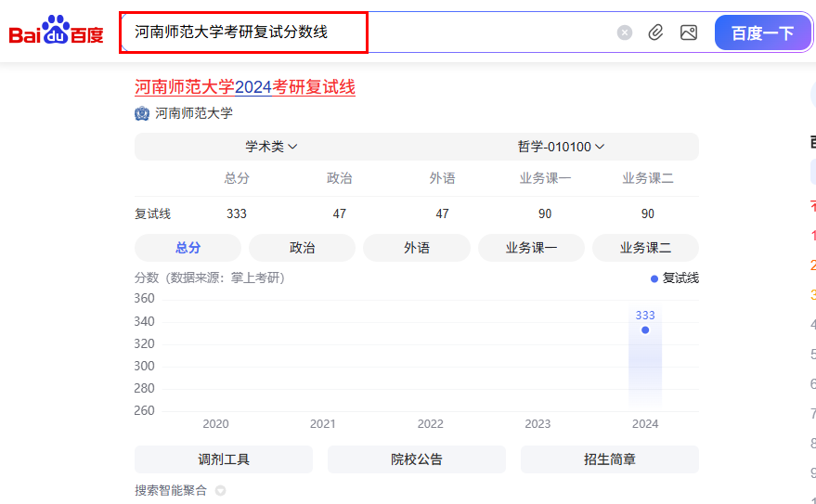Screen dimensions: 816x504
Task: Click the Henan Normal University emblem icon
Action: coord(142,113)
